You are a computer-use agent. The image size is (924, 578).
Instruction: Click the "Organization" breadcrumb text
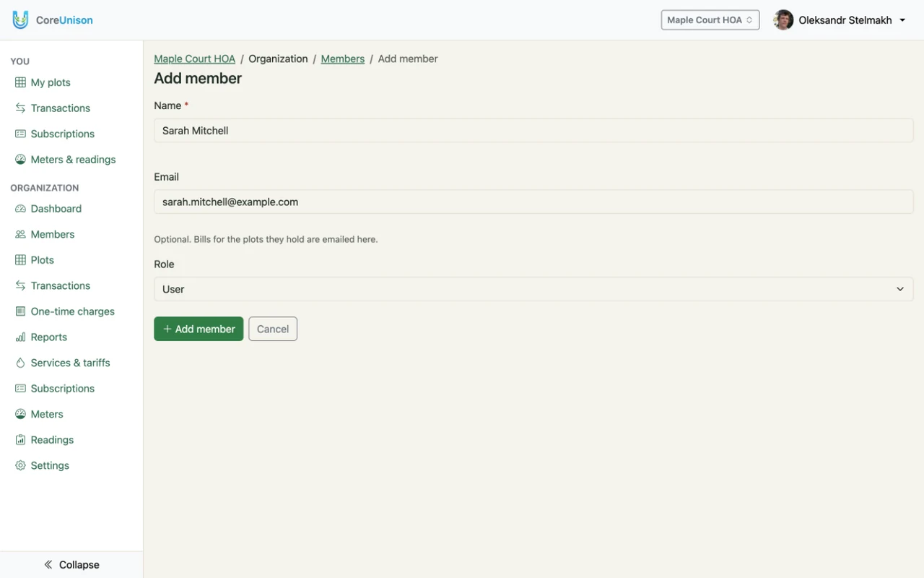(278, 59)
